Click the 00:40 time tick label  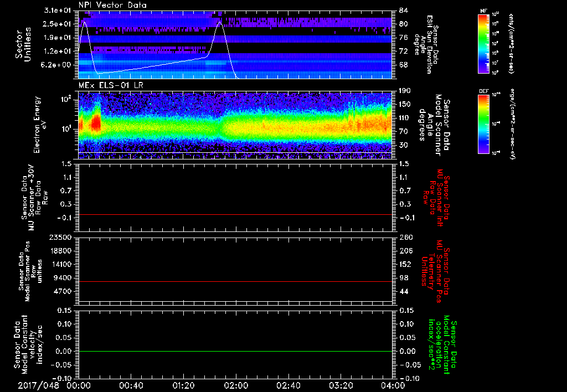click(131, 385)
